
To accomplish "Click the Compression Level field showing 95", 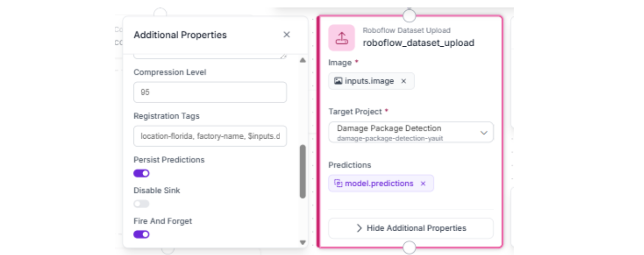I will [x=210, y=92].
